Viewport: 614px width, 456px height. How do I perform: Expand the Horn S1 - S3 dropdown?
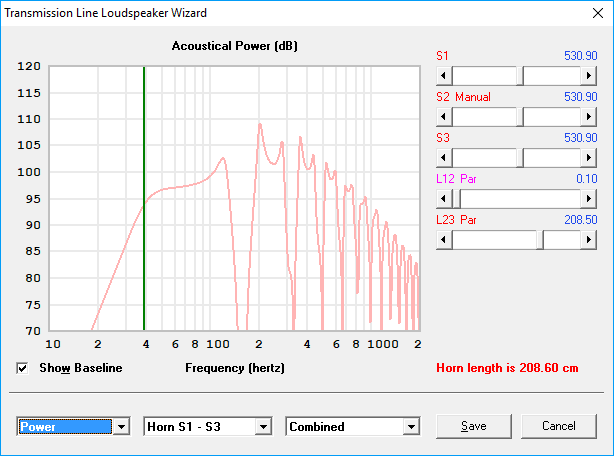[263, 427]
